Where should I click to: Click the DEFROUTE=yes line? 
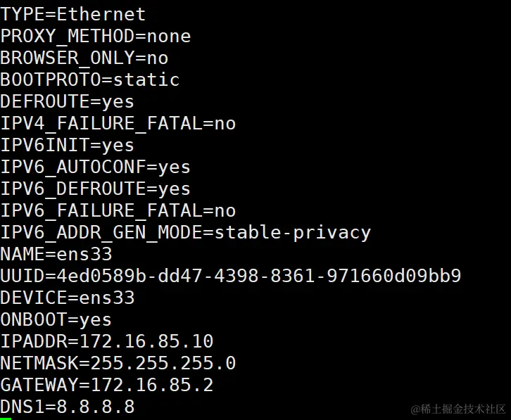68,101
